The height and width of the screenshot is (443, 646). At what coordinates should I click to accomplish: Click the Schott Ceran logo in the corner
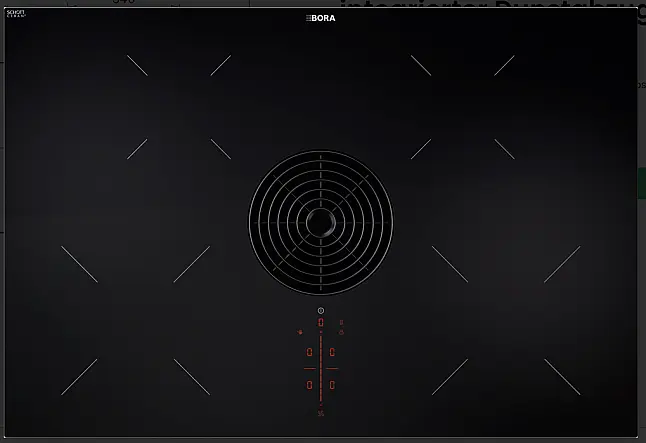click(x=16, y=14)
